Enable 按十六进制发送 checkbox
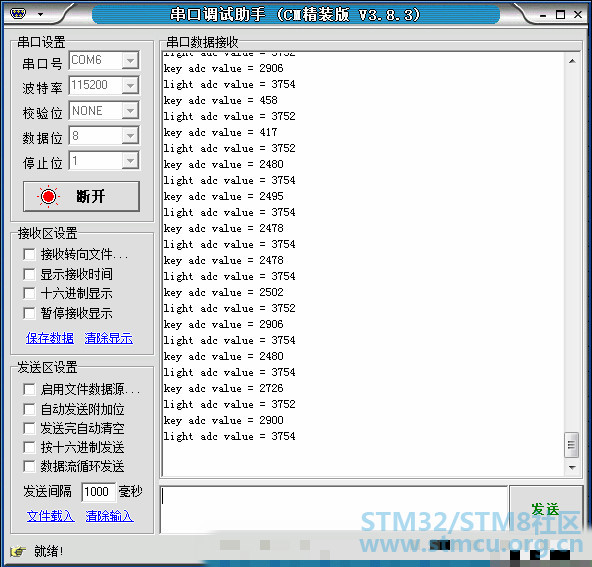 click(29, 447)
